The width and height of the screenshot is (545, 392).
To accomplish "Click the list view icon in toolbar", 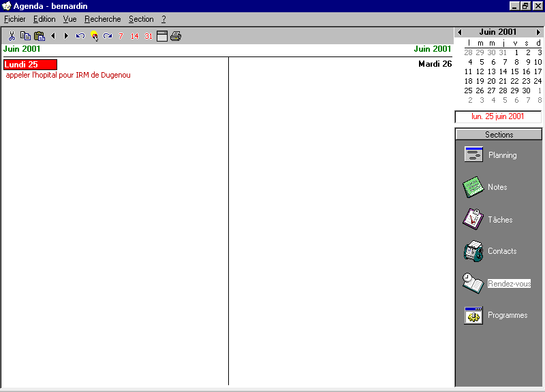I will 162,36.
